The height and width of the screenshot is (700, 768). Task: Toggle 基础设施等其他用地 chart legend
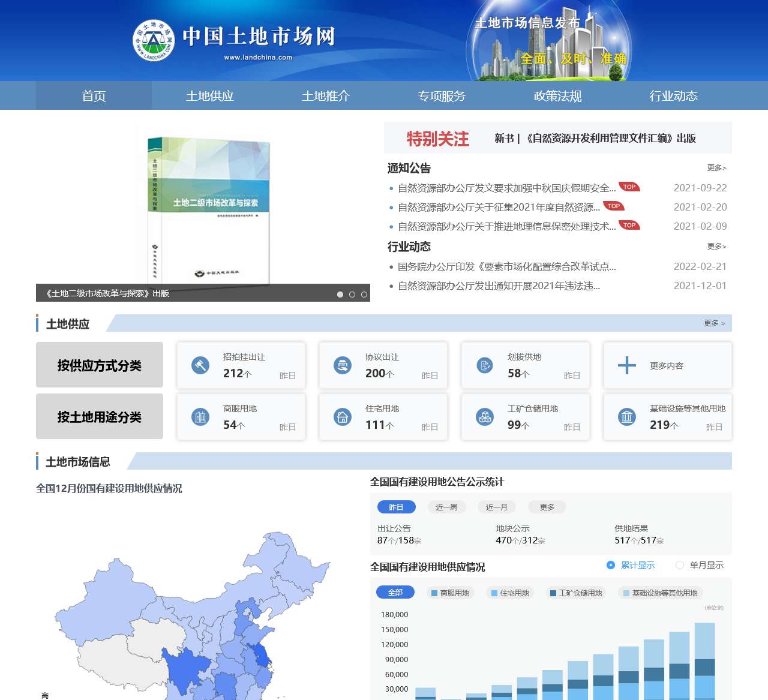661,593
